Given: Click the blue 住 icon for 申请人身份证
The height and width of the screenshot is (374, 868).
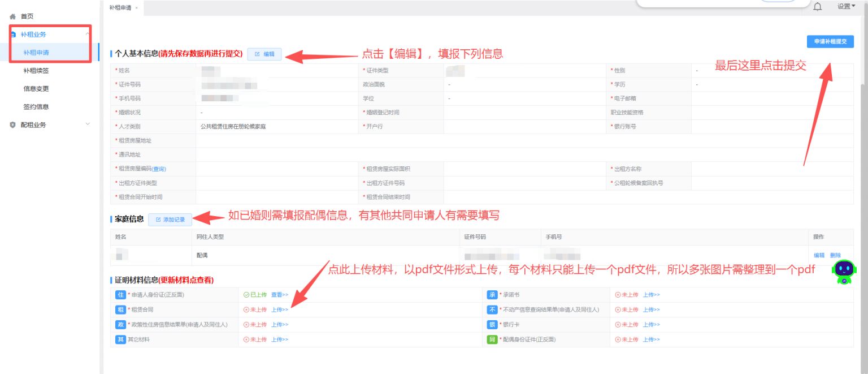Looking at the screenshot, I should click(120, 295).
